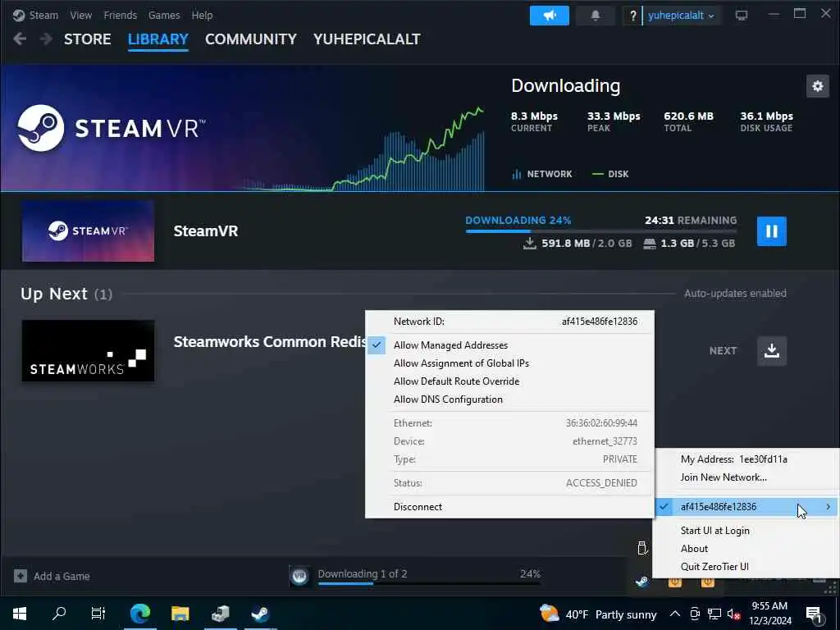Screen dimensions: 840x630
Task: Click the DISK graph legend
Action: (x=610, y=174)
